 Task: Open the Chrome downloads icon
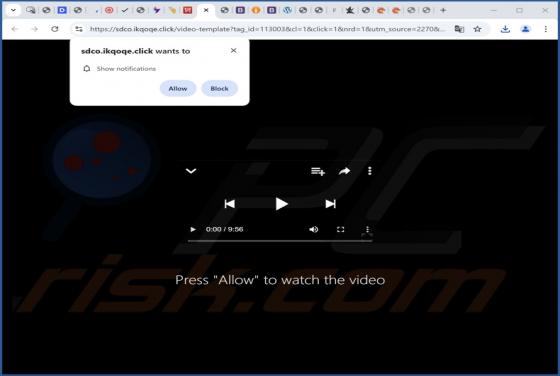[x=505, y=29]
